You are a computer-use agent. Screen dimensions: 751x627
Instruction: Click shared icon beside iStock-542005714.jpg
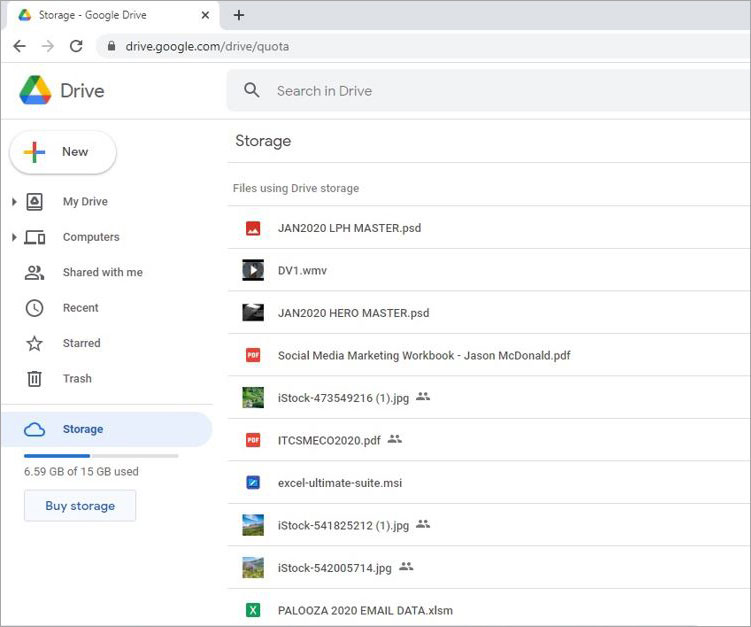pos(406,566)
